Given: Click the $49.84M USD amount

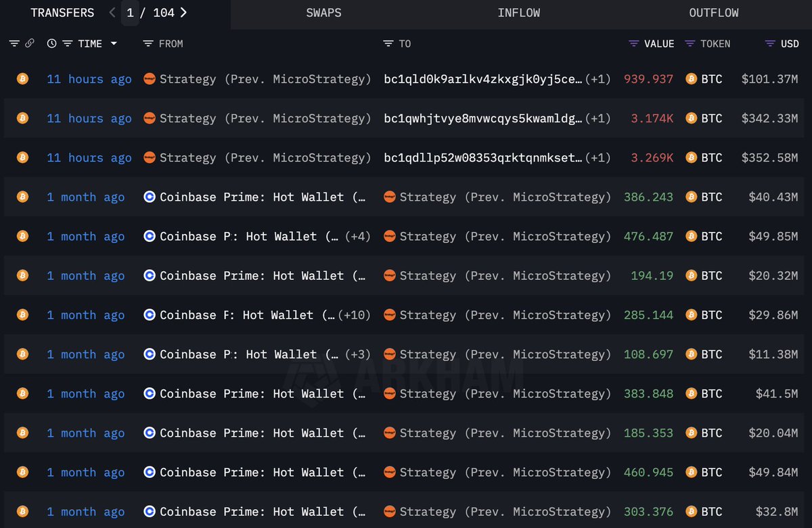Looking at the screenshot, I should [773, 473].
